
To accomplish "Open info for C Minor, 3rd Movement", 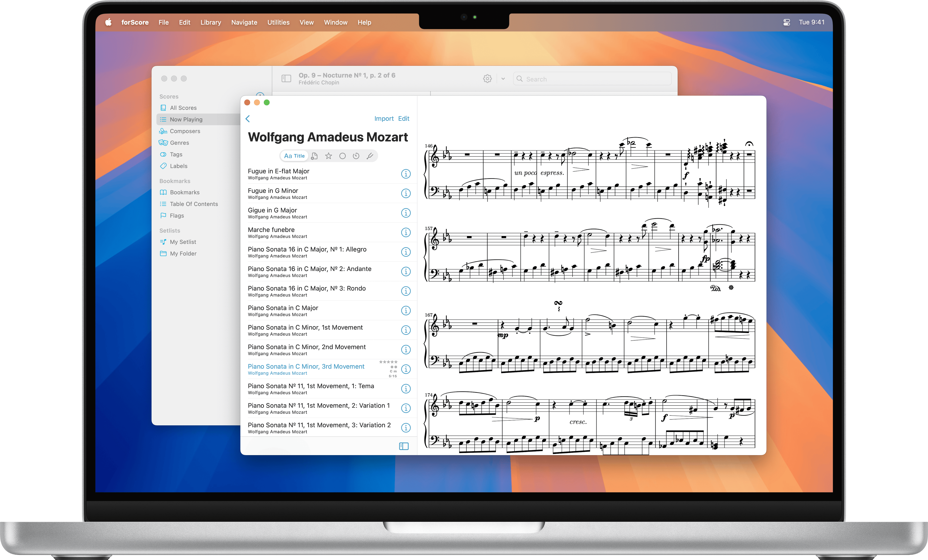I will (x=406, y=369).
